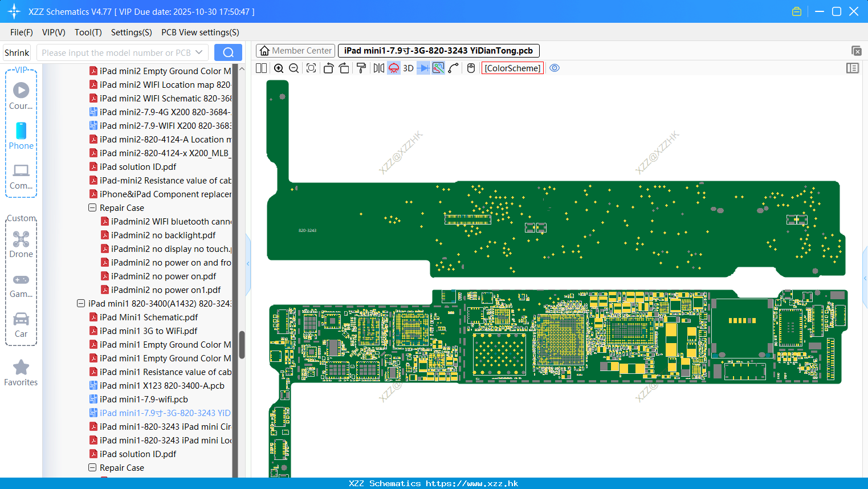Open the search box dropdown arrow
The width and height of the screenshot is (868, 489).
click(199, 52)
